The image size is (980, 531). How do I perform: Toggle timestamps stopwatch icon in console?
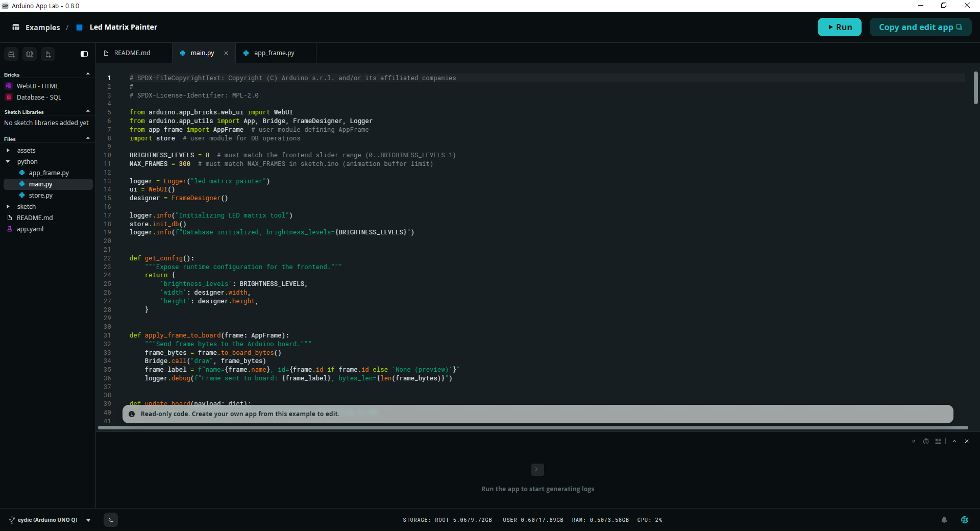[926, 441]
